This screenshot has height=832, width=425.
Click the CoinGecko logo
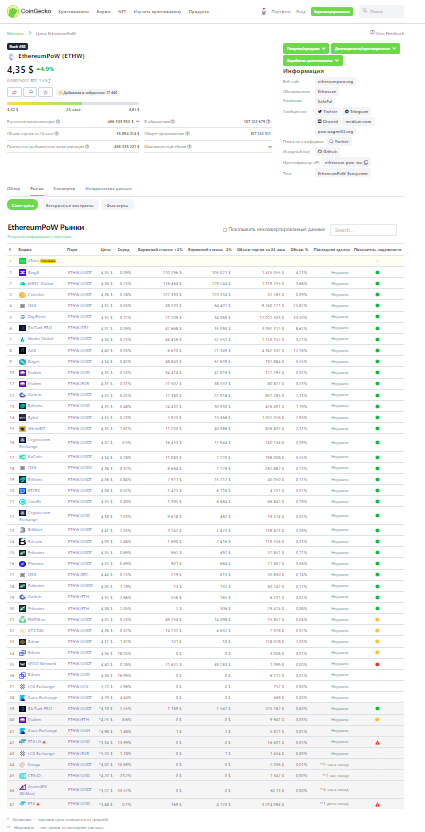coord(29,11)
